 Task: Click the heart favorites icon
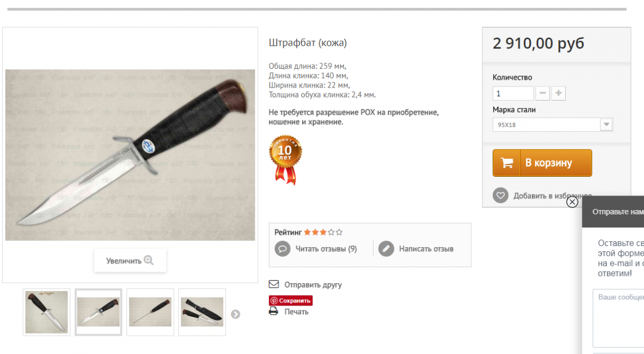coord(500,196)
